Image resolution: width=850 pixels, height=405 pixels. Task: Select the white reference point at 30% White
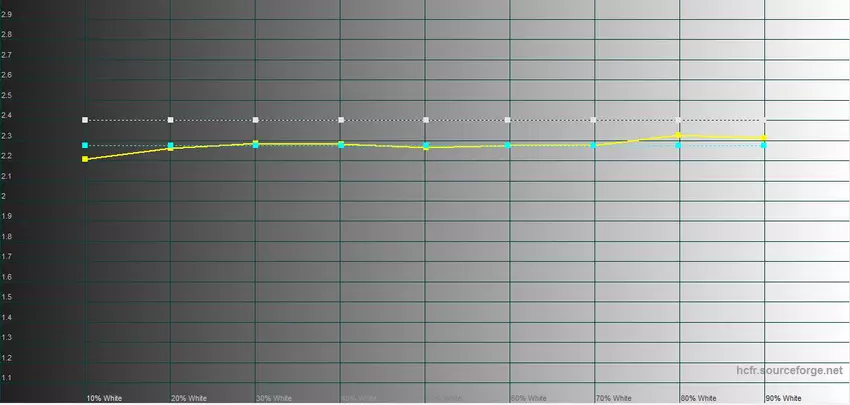pos(256,120)
